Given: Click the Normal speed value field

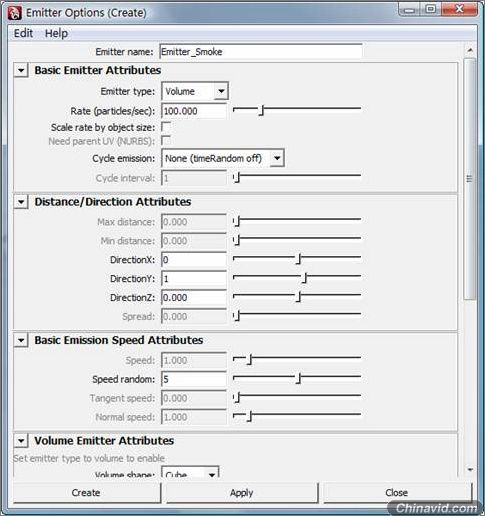Looking at the screenshot, I should click(x=194, y=417).
